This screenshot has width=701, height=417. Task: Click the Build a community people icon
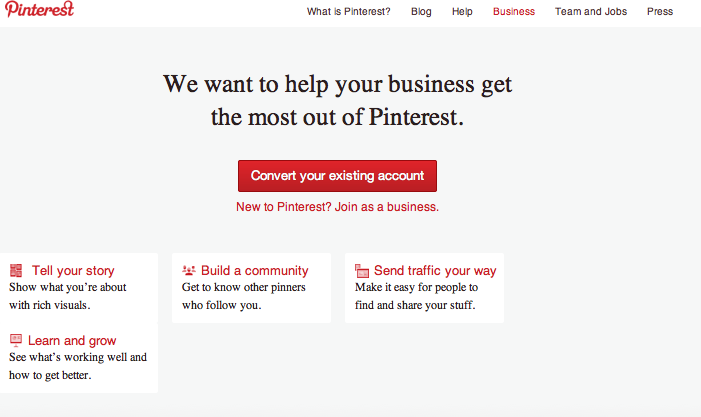point(189,270)
